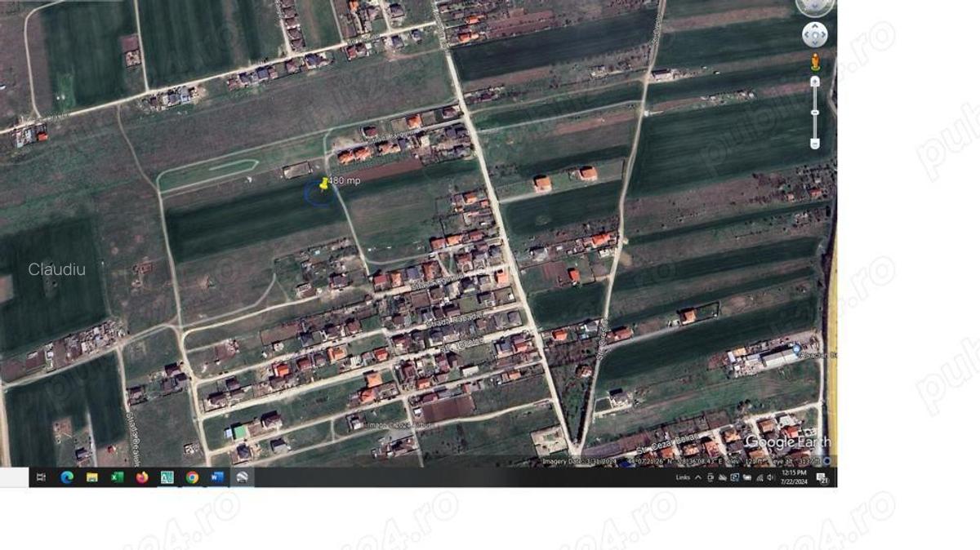
Task: Click the zoom out minus button
Action: point(814,144)
